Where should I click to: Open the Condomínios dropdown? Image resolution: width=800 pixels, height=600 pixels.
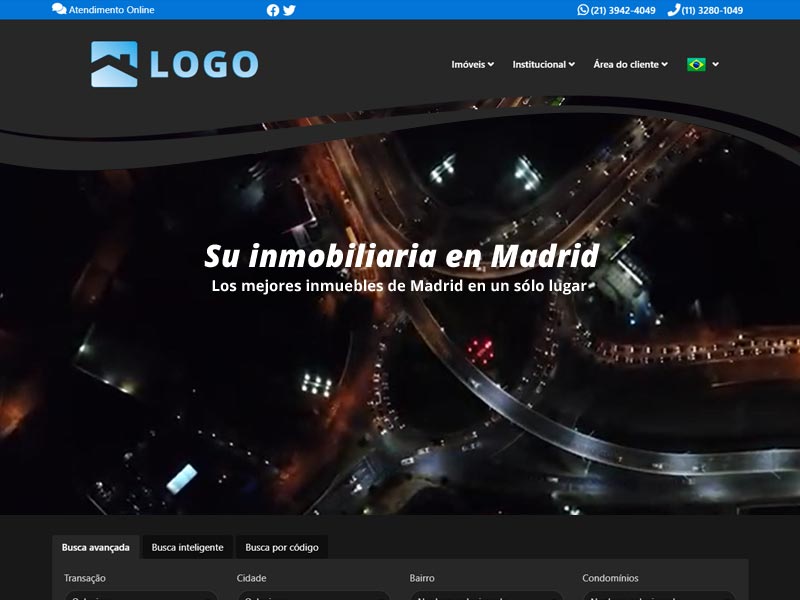point(659,596)
